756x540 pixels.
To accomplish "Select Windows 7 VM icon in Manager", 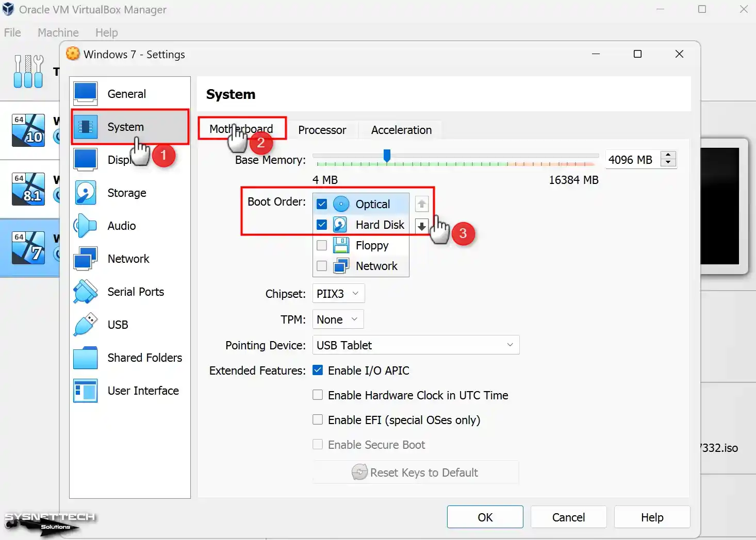I will [x=28, y=248].
